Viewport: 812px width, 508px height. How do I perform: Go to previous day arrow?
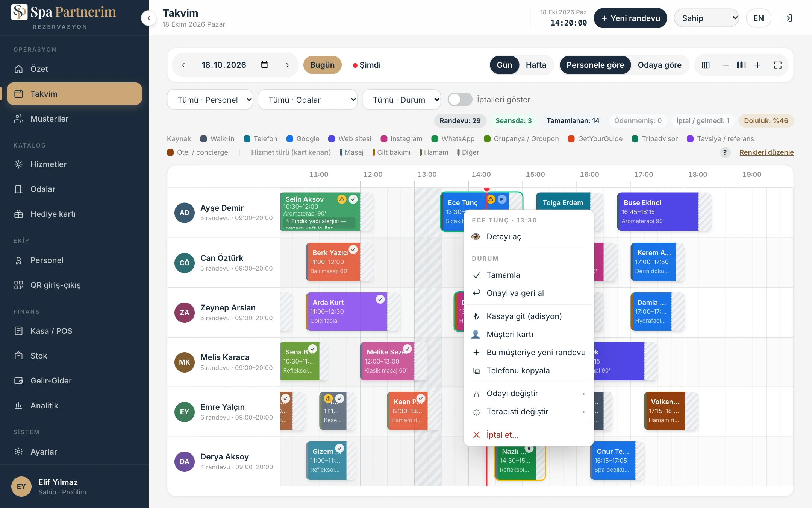pos(183,65)
